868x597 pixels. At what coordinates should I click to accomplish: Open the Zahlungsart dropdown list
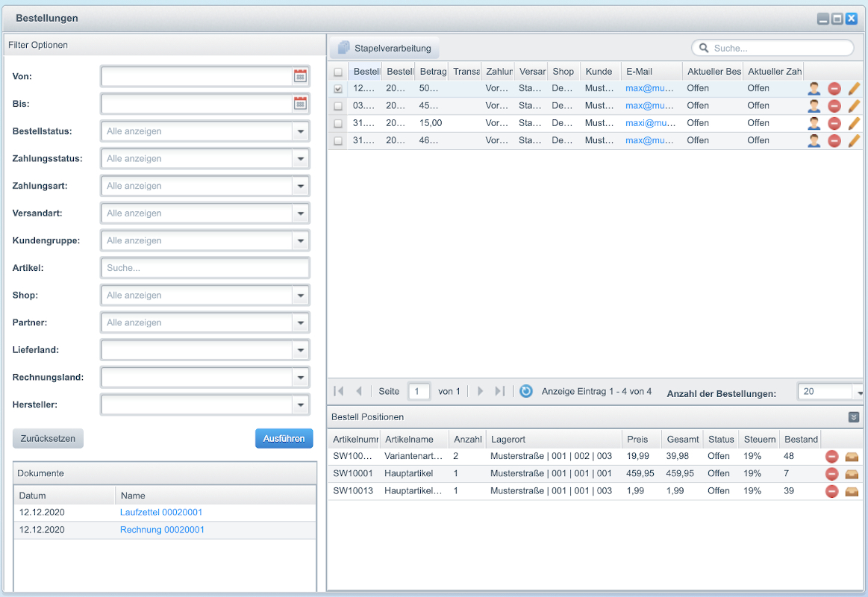(300, 186)
